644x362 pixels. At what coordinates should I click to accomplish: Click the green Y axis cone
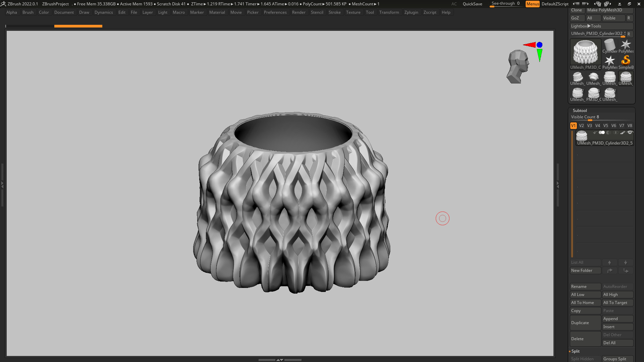pos(539,55)
